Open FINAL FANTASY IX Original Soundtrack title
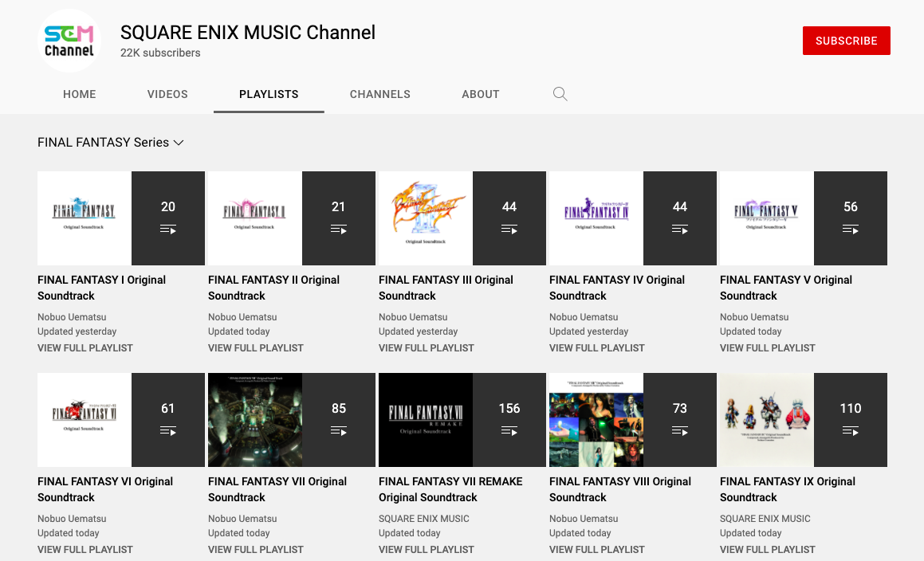This screenshot has width=924, height=561. (x=788, y=489)
